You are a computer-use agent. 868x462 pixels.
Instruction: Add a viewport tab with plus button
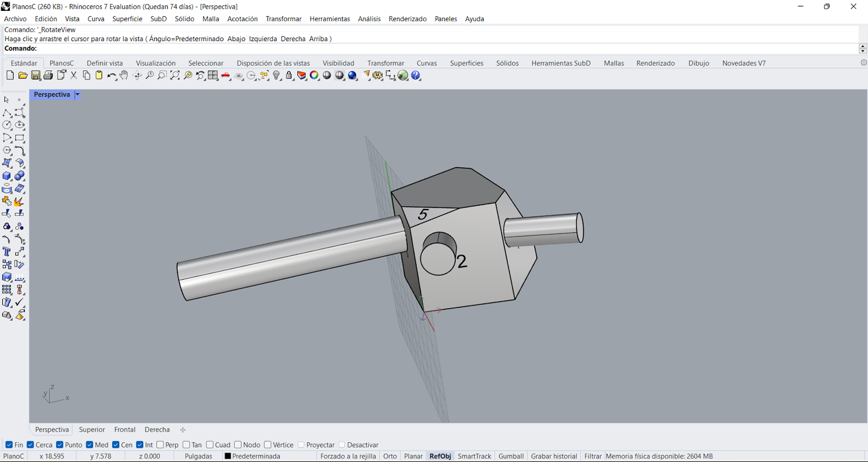tap(183, 430)
